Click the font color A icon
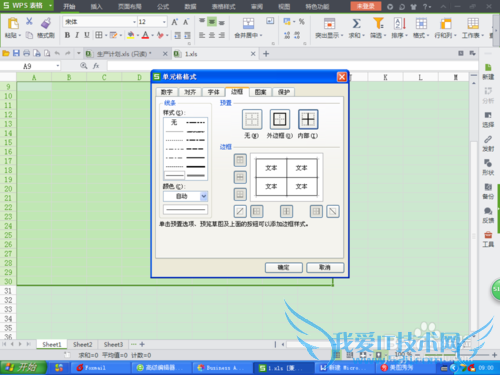This screenshot has height=375, width=500. coord(145,35)
